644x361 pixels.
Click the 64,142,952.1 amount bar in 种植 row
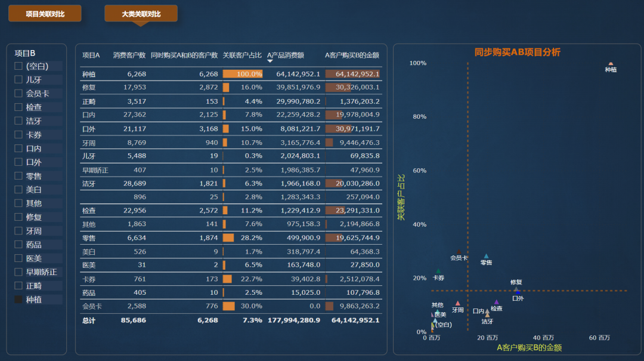click(x=352, y=74)
